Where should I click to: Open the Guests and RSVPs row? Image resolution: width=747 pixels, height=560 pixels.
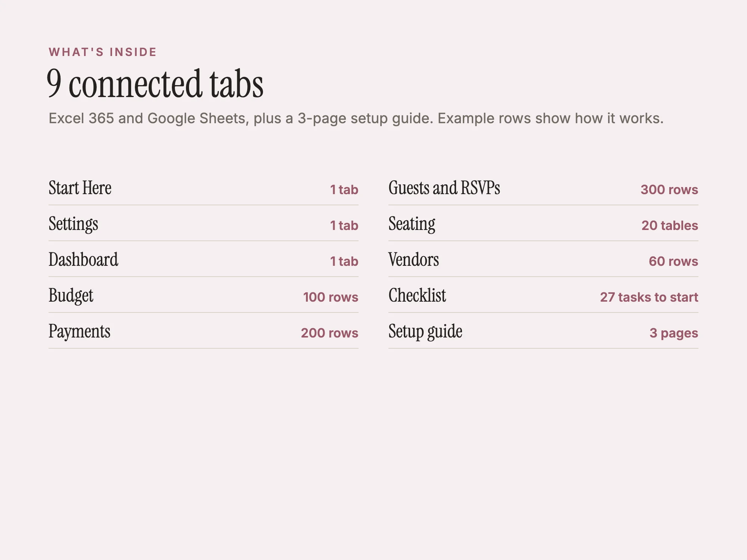(x=543, y=187)
